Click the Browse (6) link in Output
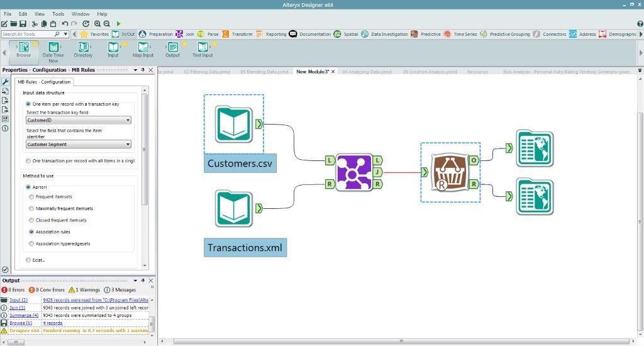Screen dimensions: 644x346 pos(21,323)
